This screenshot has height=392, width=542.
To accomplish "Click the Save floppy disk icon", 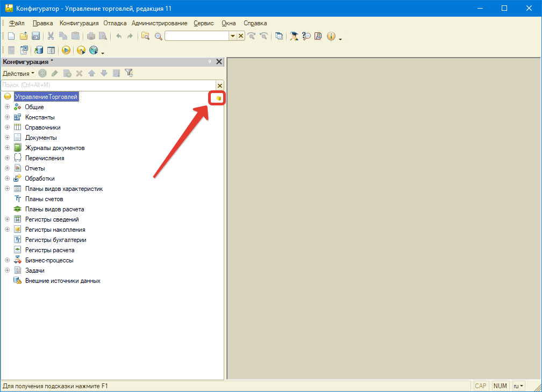I will (x=35, y=36).
